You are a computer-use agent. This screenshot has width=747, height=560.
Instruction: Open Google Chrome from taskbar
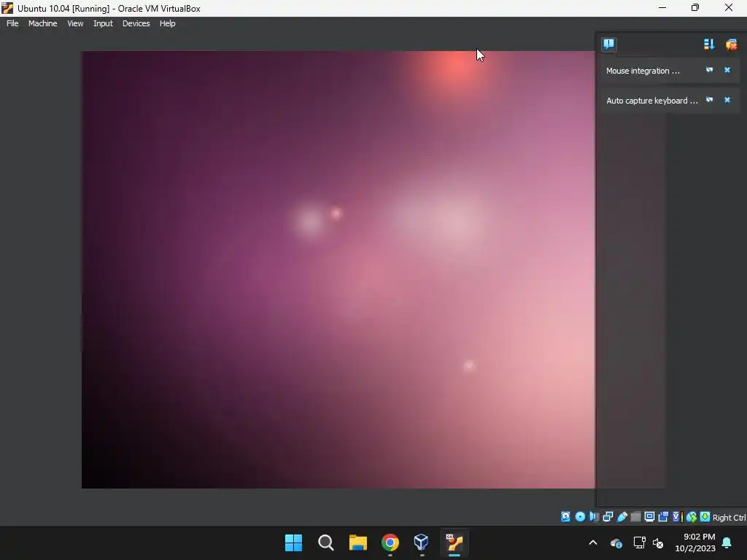390,542
